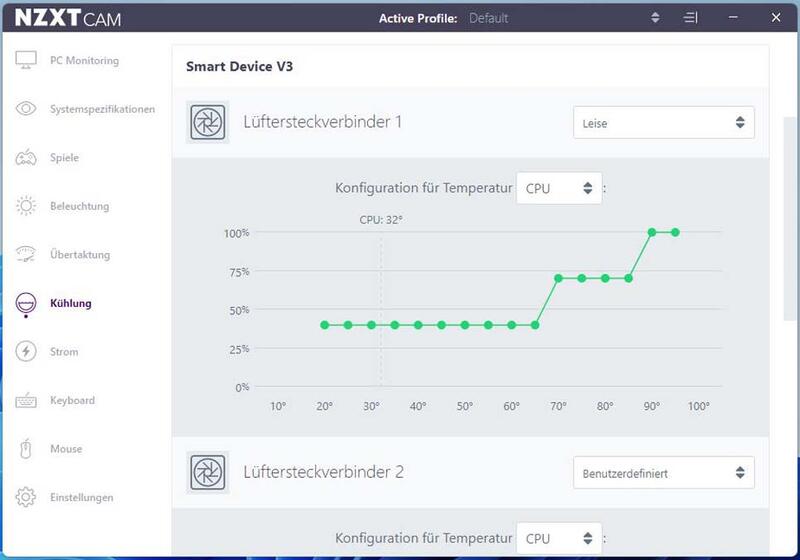800x560 pixels.
Task: Open Beleuchtung section
Action: 80,206
